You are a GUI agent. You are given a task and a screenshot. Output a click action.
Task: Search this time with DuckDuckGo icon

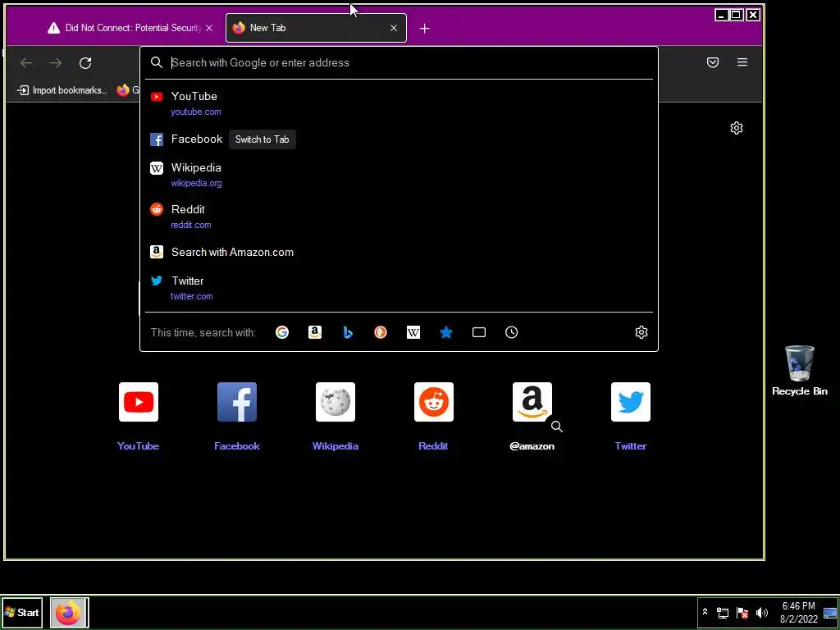(381, 332)
